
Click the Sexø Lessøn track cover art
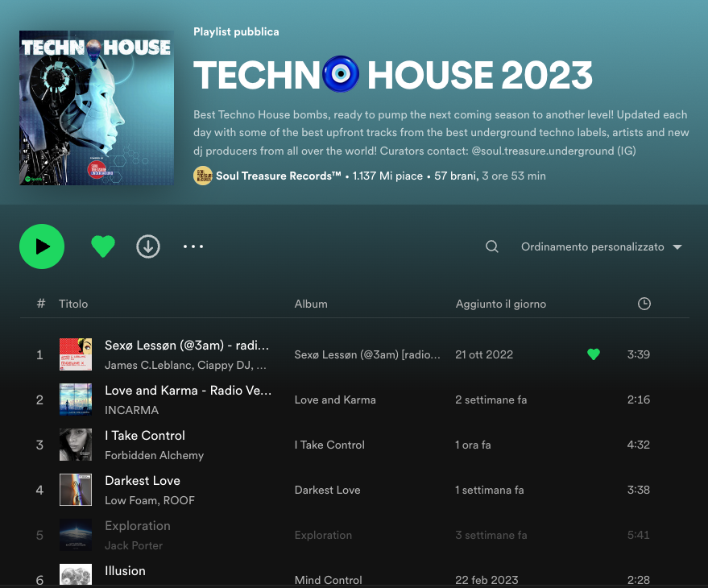tap(76, 354)
